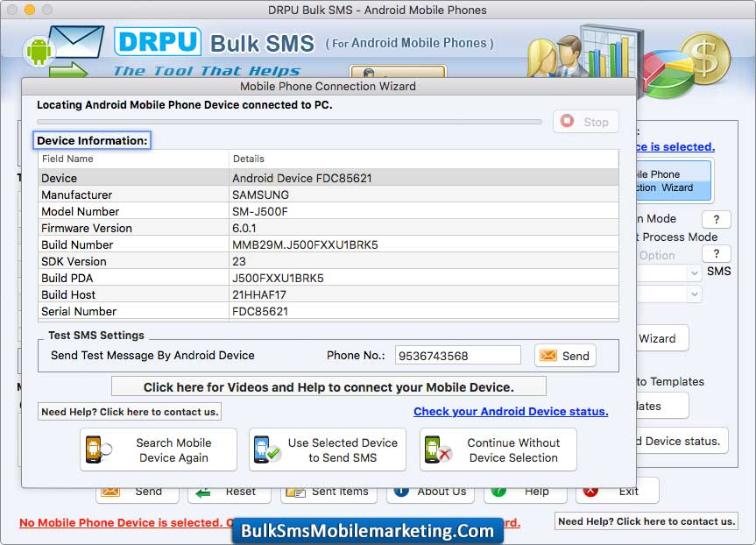Click the question mark button beside Option

tap(716, 254)
